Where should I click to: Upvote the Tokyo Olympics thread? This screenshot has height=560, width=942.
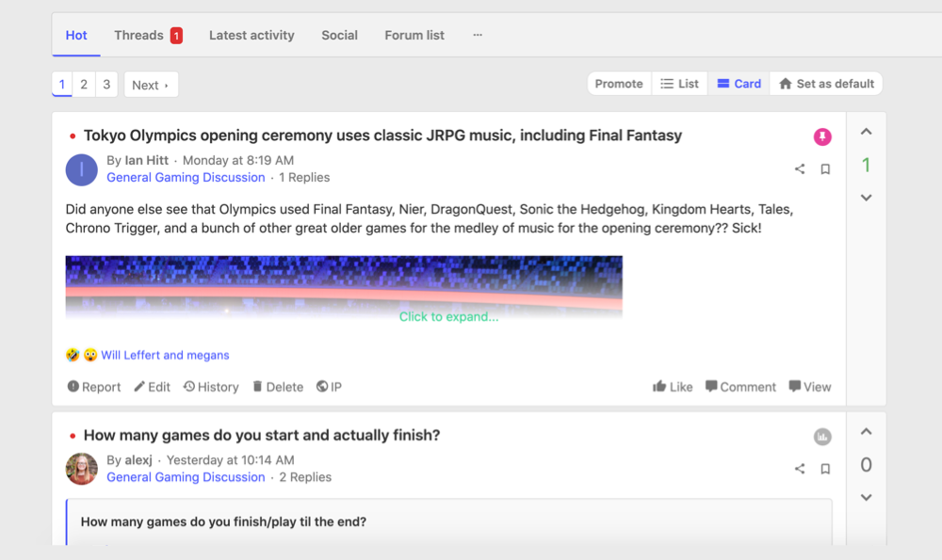pos(866,133)
